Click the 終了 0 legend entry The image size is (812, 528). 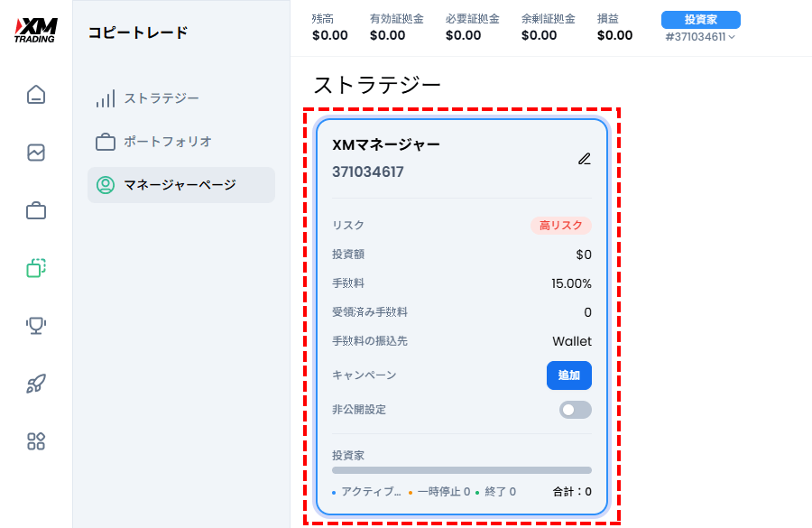(495, 492)
